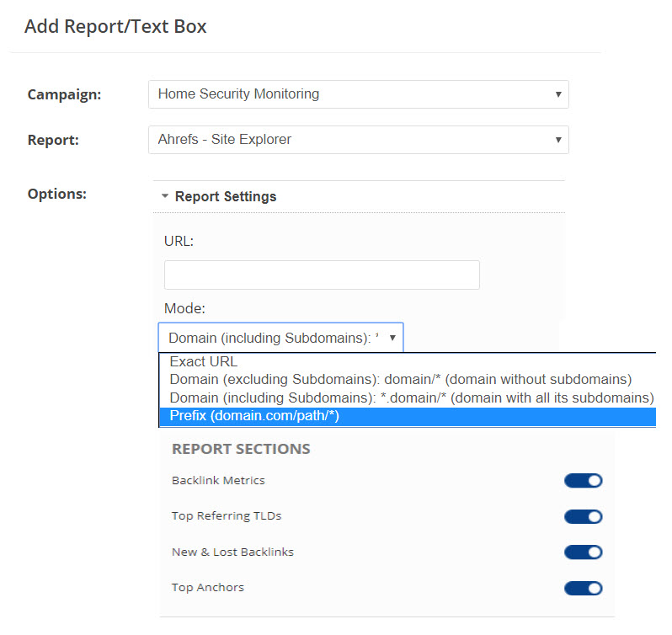Click the Add Report/Text Box title

[115, 26]
